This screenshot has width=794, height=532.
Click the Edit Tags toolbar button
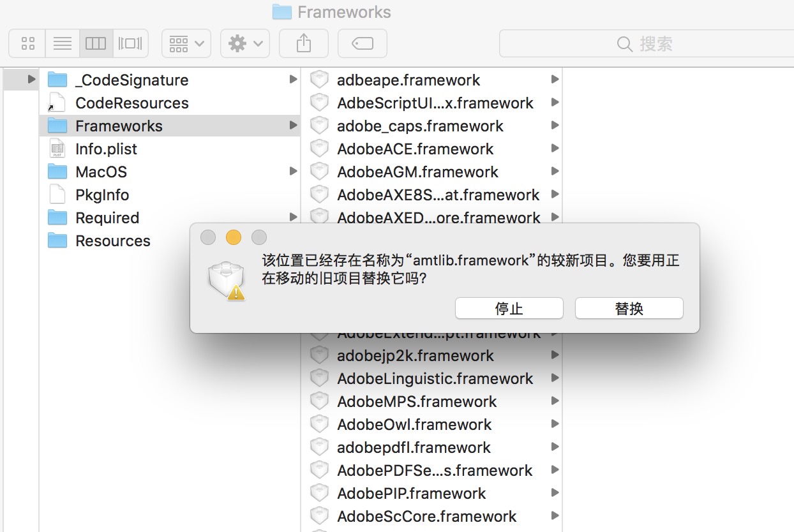(x=363, y=43)
